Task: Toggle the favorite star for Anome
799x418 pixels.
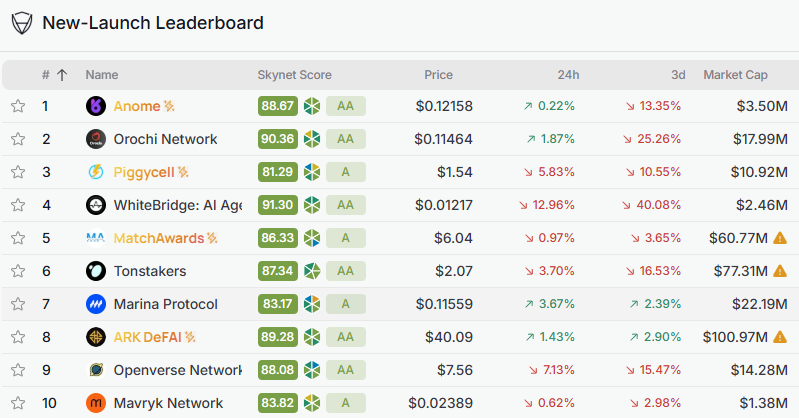Action: pyautogui.click(x=17, y=106)
